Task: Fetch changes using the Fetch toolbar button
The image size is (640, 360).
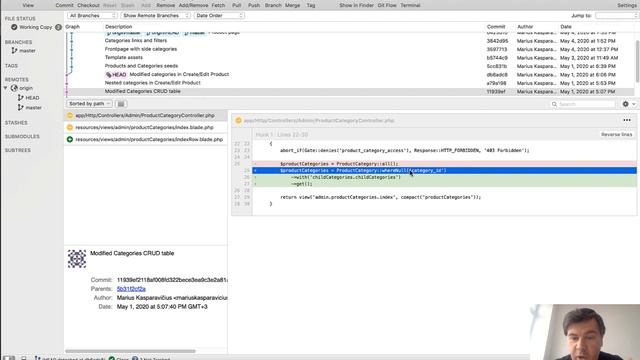Action: tap(218, 5)
